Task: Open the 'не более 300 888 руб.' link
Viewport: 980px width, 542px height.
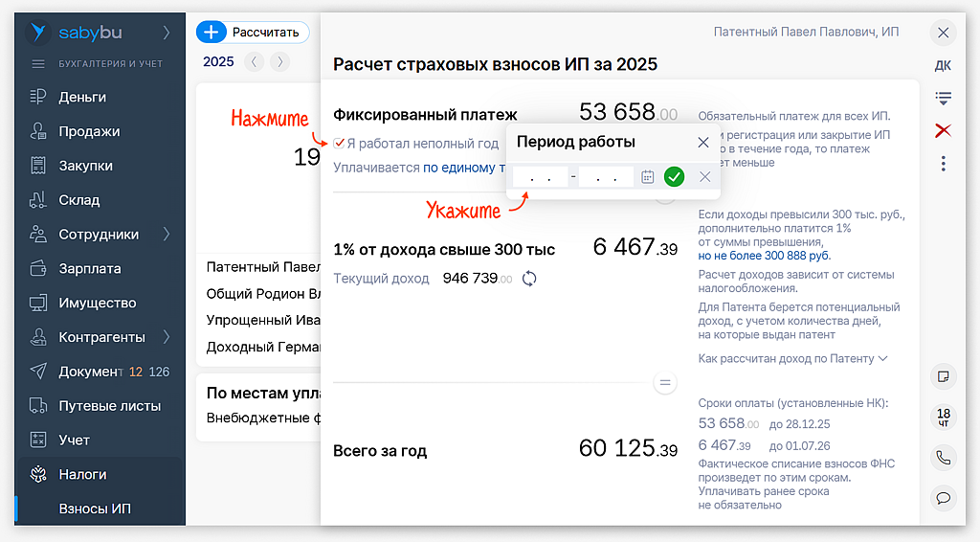Action: [765, 256]
